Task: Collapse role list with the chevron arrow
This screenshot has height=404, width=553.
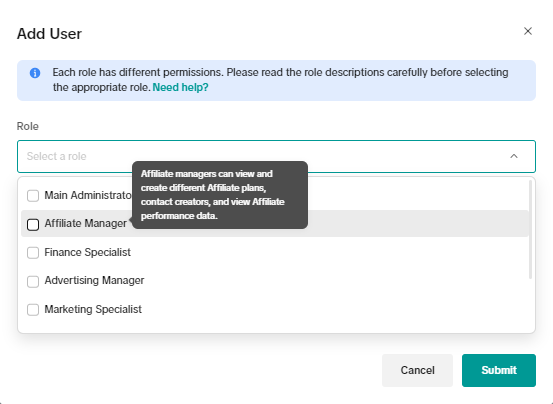Action: coord(514,156)
